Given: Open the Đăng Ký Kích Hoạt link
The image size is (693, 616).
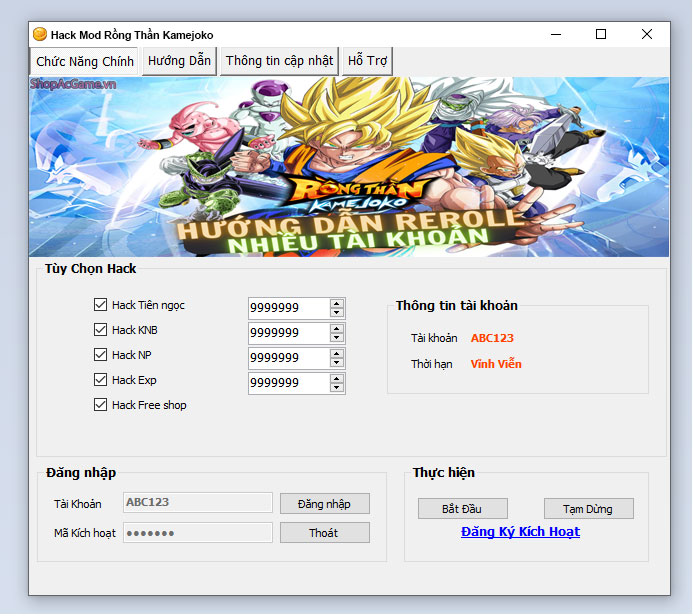Looking at the screenshot, I should click(x=520, y=532).
